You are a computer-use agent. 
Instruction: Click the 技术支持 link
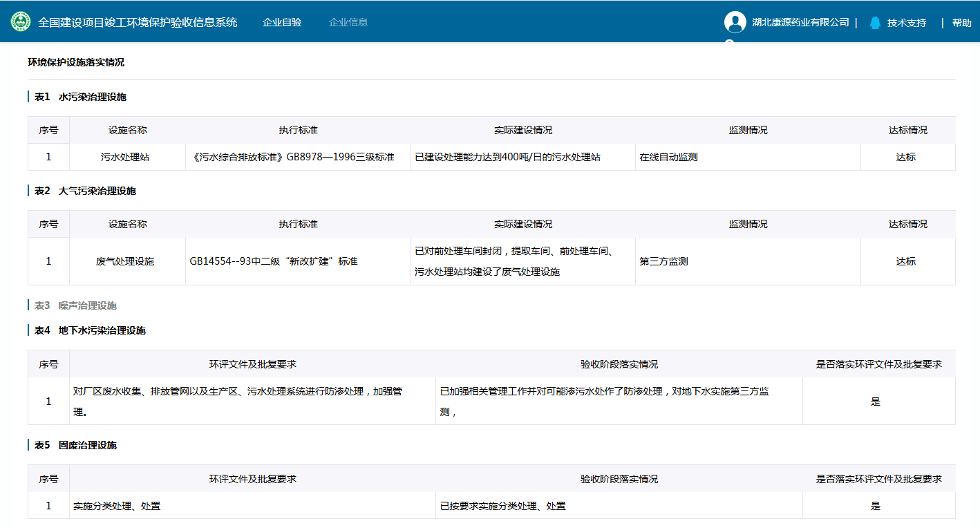(907, 23)
